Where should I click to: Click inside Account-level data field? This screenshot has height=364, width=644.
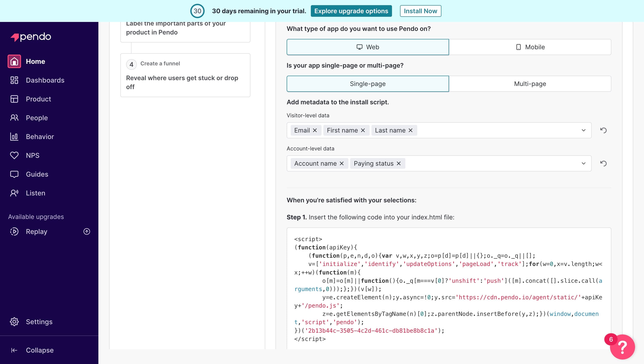point(439,163)
